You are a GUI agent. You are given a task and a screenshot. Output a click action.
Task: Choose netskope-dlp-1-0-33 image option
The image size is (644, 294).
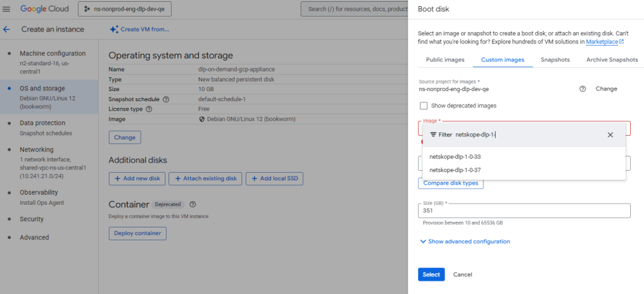pos(524,156)
